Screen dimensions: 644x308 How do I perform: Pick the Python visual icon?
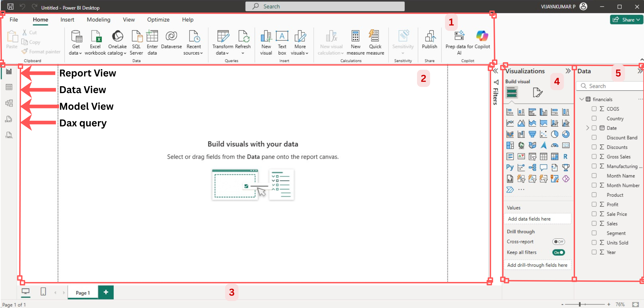[x=510, y=167]
